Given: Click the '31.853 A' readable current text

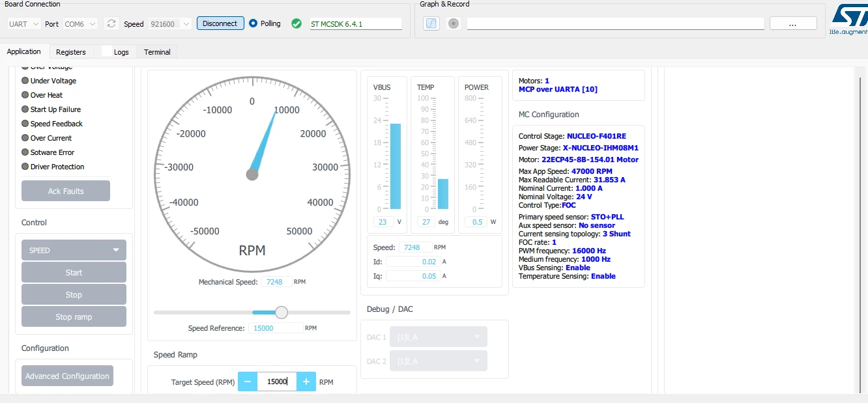Looking at the screenshot, I should click(609, 180).
